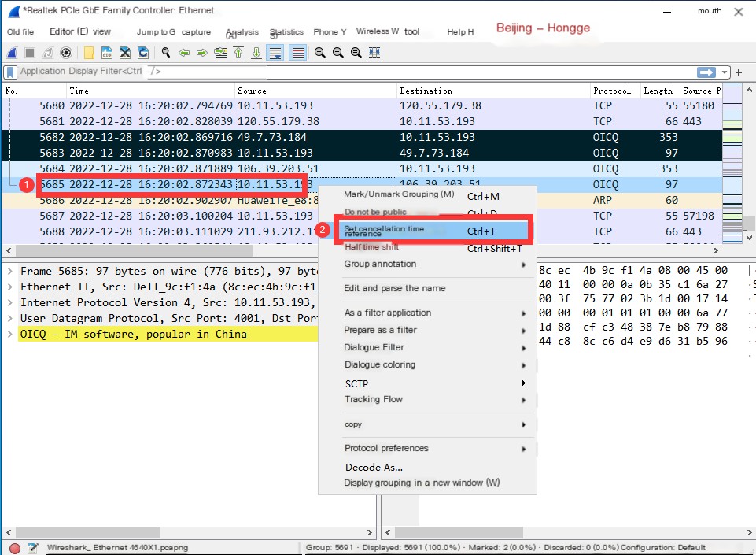This screenshot has height=555, width=756.
Task: Sort by the Length column header
Action: coord(660,91)
